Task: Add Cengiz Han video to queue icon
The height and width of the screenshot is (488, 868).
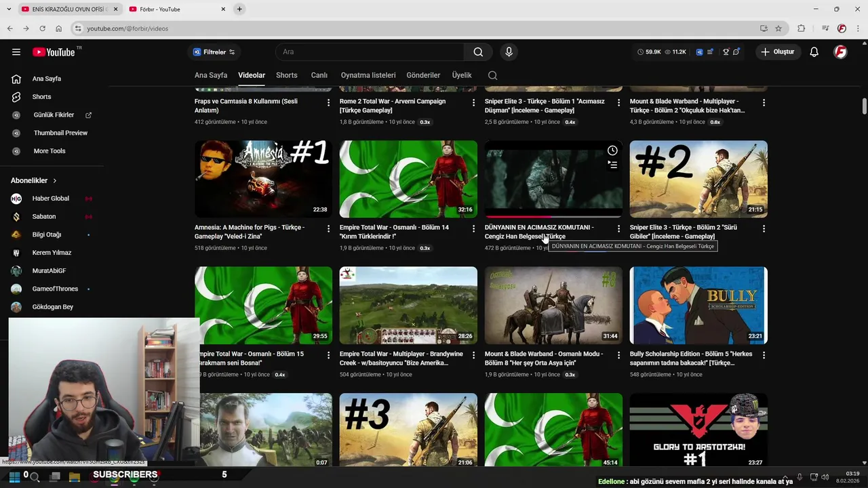Action: point(612,165)
